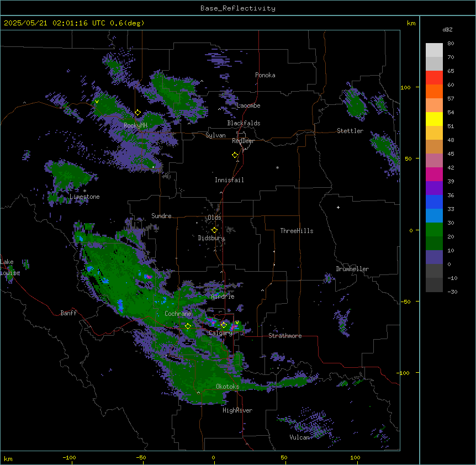Click the -50 tick on the right axis
Image resolution: width=476 pixels, height=465 pixels.
[x=405, y=302]
